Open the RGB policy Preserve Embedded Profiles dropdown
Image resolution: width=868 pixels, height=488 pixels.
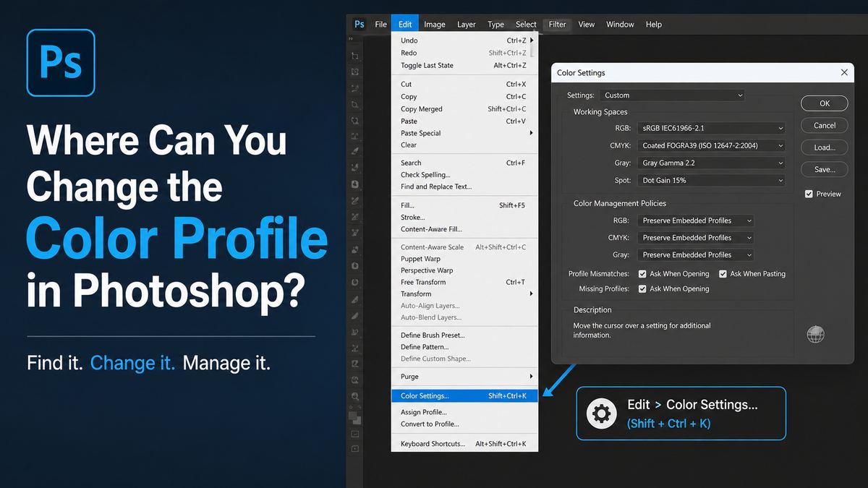696,221
